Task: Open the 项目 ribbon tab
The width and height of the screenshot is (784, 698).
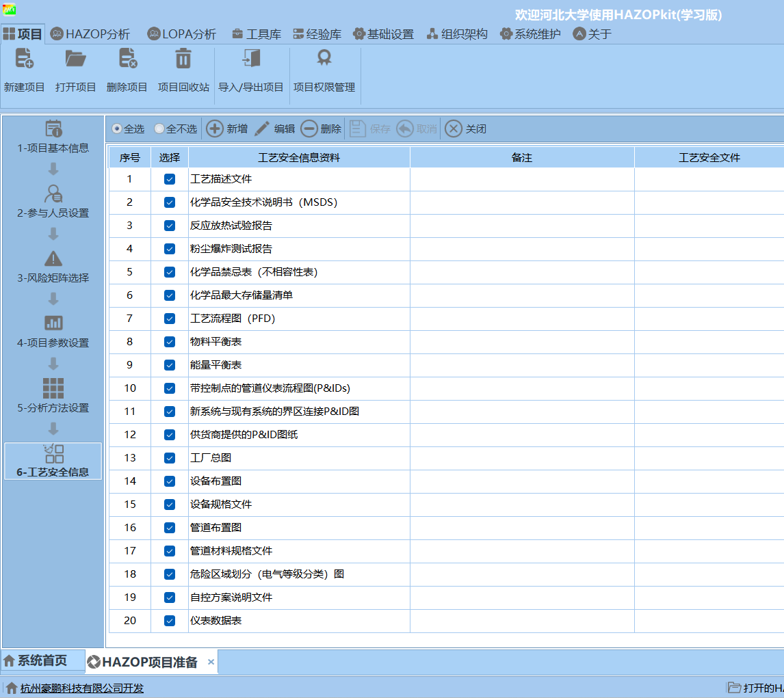Action: click(x=23, y=34)
